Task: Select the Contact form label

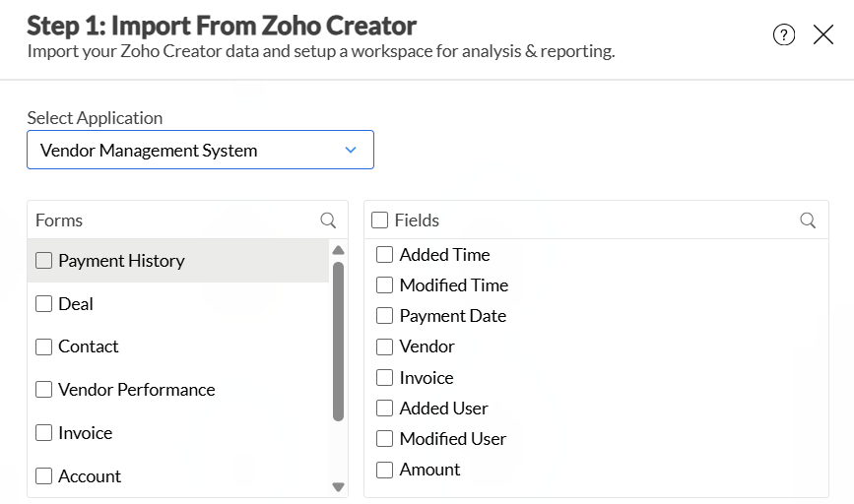Action: [89, 346]
